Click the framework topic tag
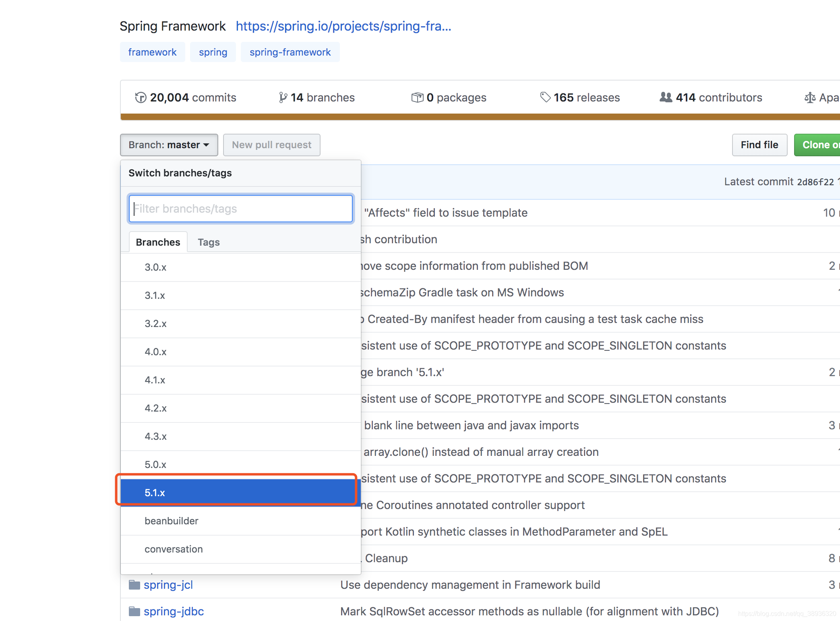Image resolution: width=840 pixels, height=621 pixels. click(x=152, y=52)
